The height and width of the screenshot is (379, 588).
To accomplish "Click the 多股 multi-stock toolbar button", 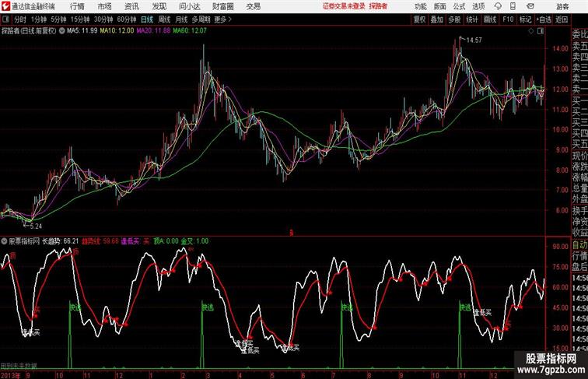I will tap(454, 19).
